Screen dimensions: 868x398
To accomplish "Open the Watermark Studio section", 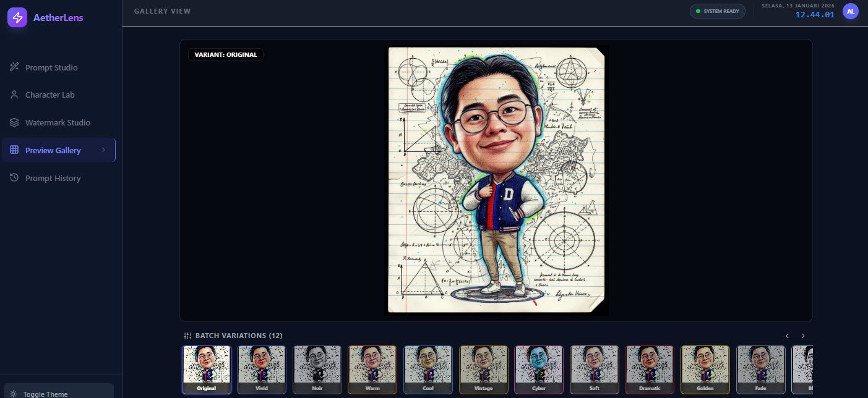I will [x=59, y=122].
